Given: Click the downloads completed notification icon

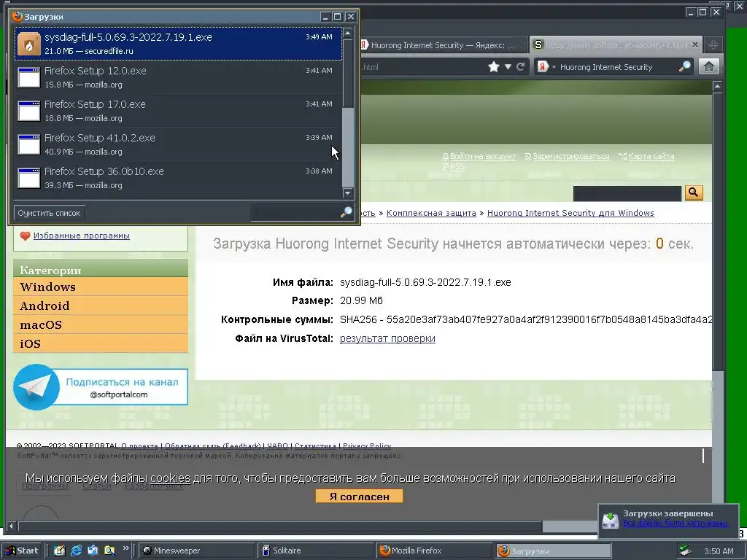Looking at the screenshot, I should pos(611,521).
